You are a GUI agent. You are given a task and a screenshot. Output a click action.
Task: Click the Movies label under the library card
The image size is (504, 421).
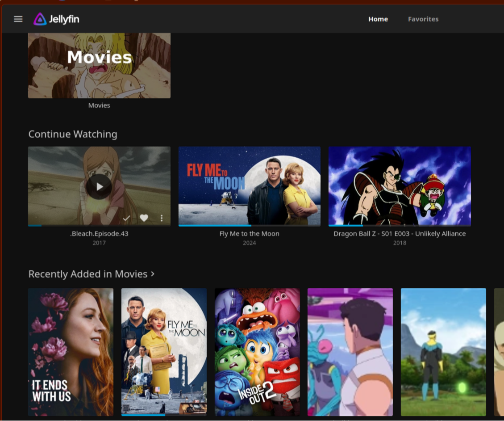(x=99, y=105)
